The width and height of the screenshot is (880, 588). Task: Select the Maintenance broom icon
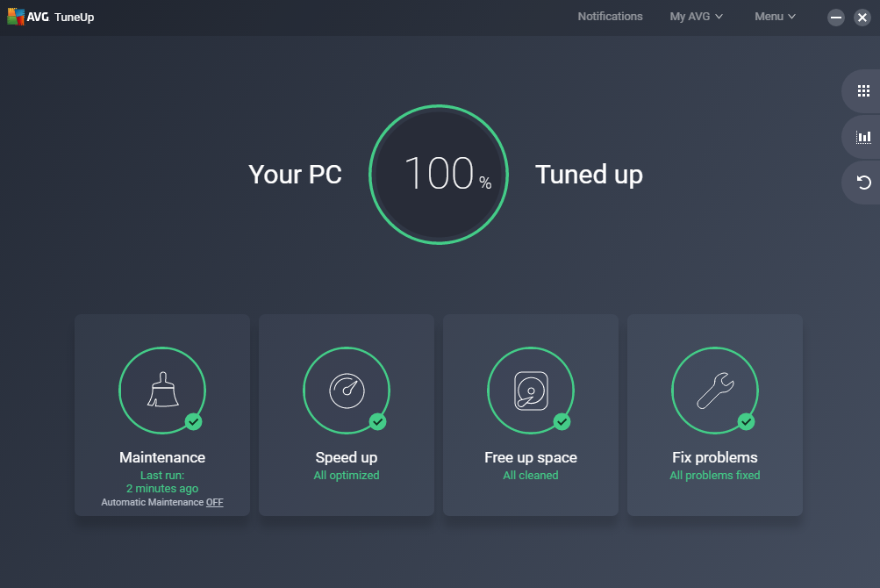click(161, 390)
